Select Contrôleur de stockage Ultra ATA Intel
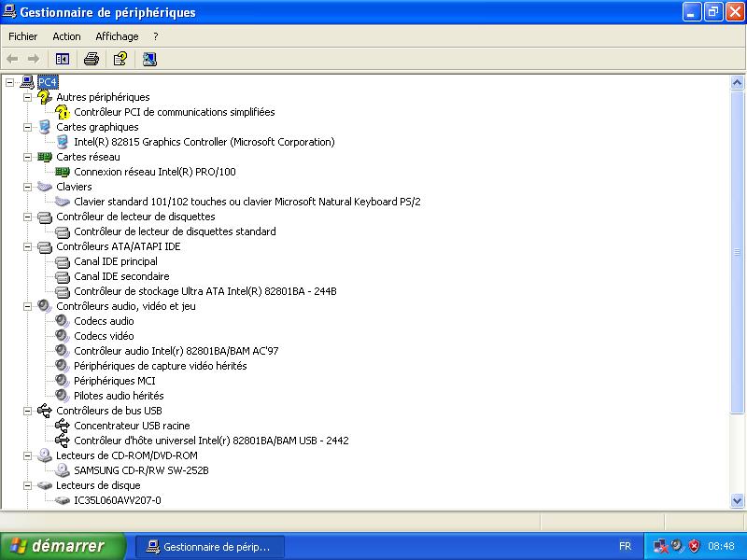The image size is (747, 560). [x=205, y=291]
